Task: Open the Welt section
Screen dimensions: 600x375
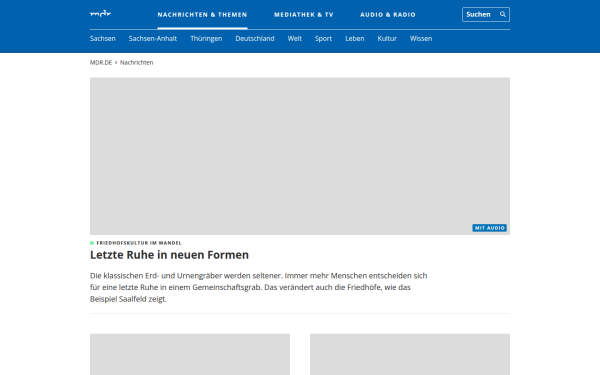Action: pos(295,38)
